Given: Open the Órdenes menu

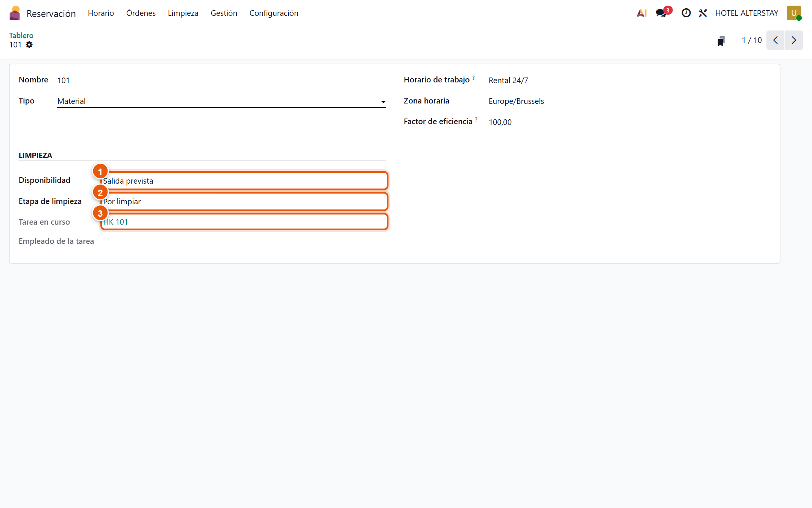Looking at the screenshot, I should tap(141, 13).
